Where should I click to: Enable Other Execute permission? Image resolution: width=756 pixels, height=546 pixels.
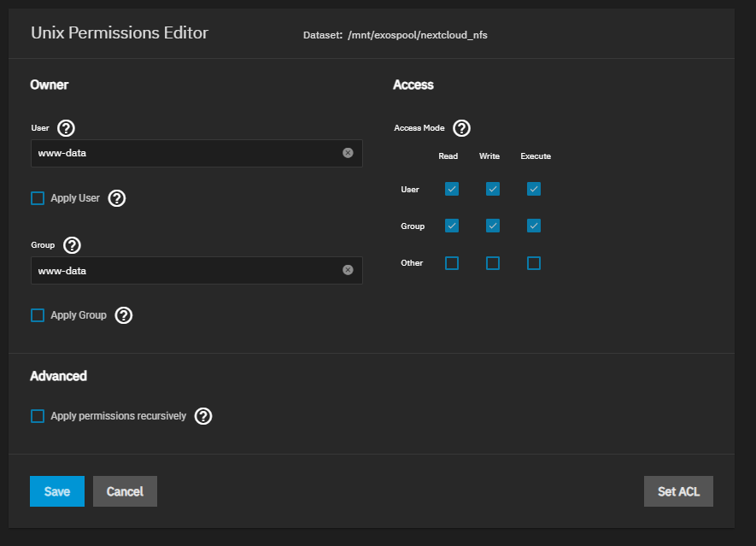click(x=534, y=263)
